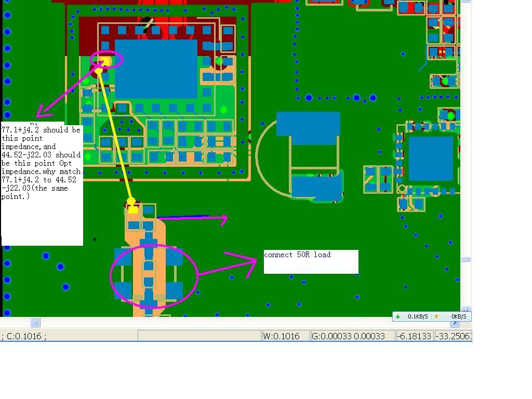
Task: Click the horizontal scrollbar right arrow
Action: [x=455, y=323]
